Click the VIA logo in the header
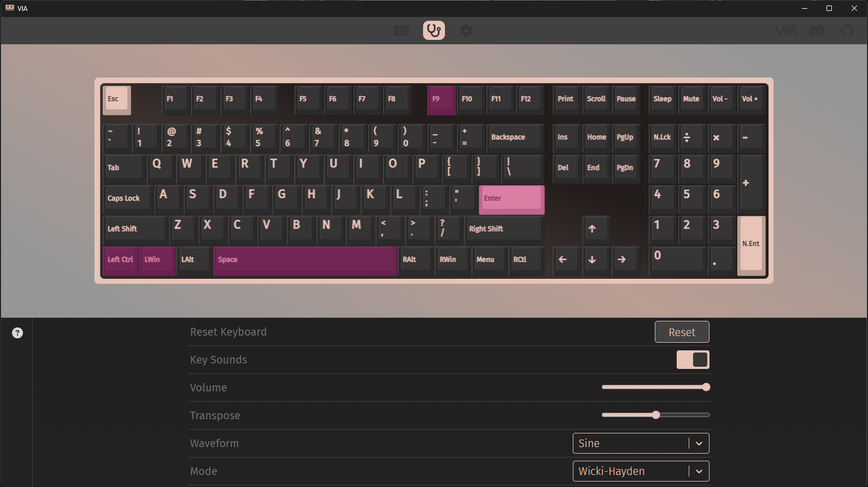This screenshot has width=868, height=487. (786, 31)
